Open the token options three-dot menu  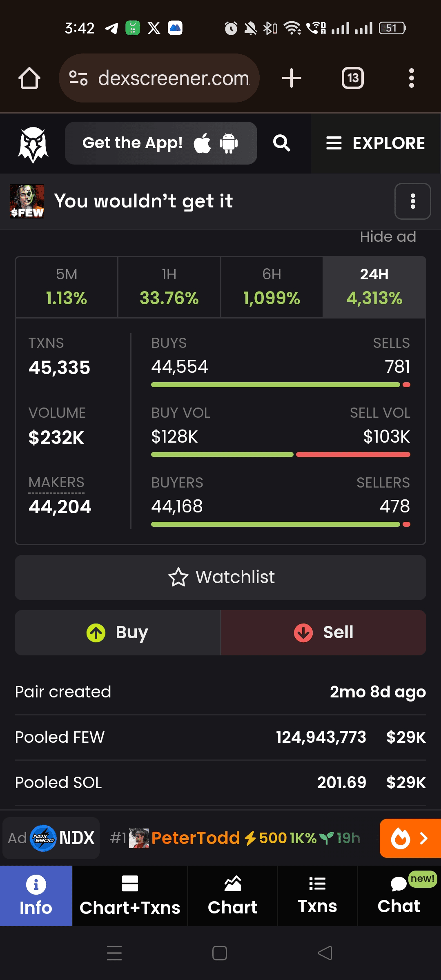(x=412, y=201)
